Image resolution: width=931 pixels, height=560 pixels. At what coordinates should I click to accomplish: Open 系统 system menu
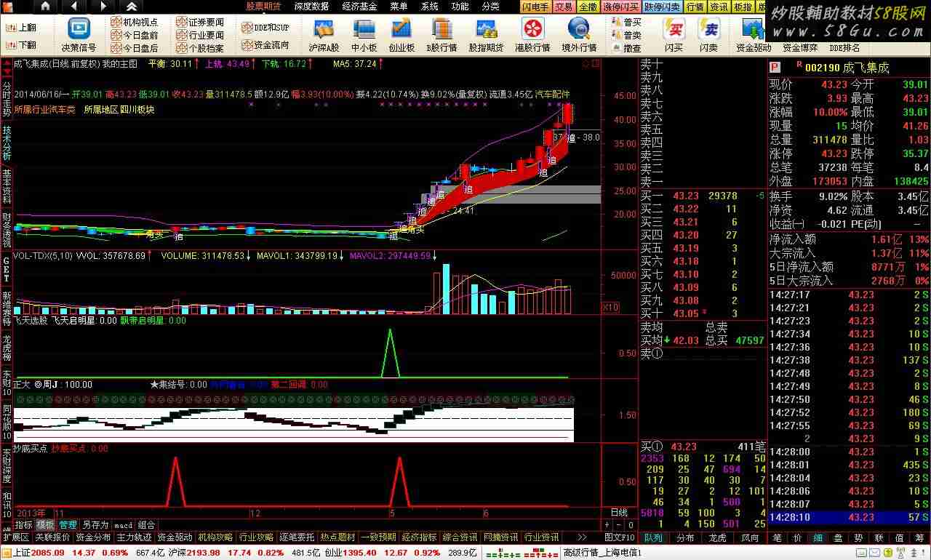pos(430,7)
